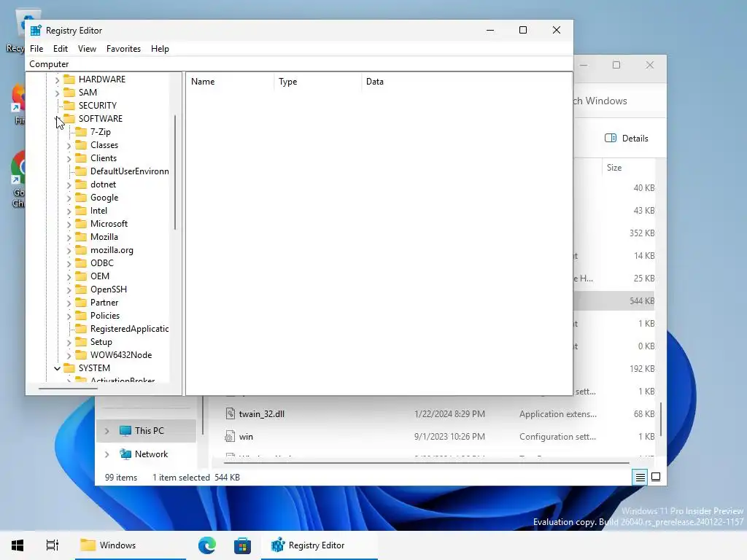
Task: Open Network in navigation pane
Action: (151, 454)
